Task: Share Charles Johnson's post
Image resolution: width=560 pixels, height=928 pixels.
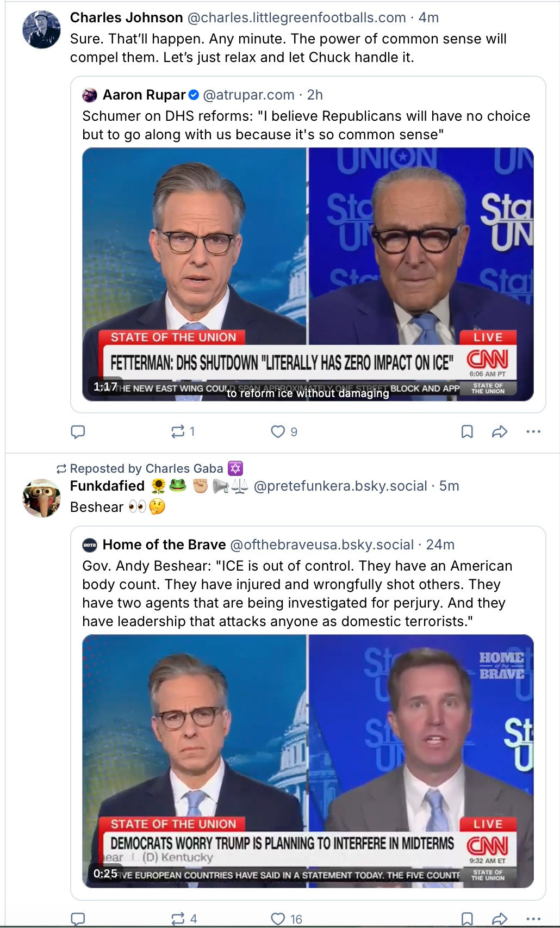Action: (x=499, y=432)
